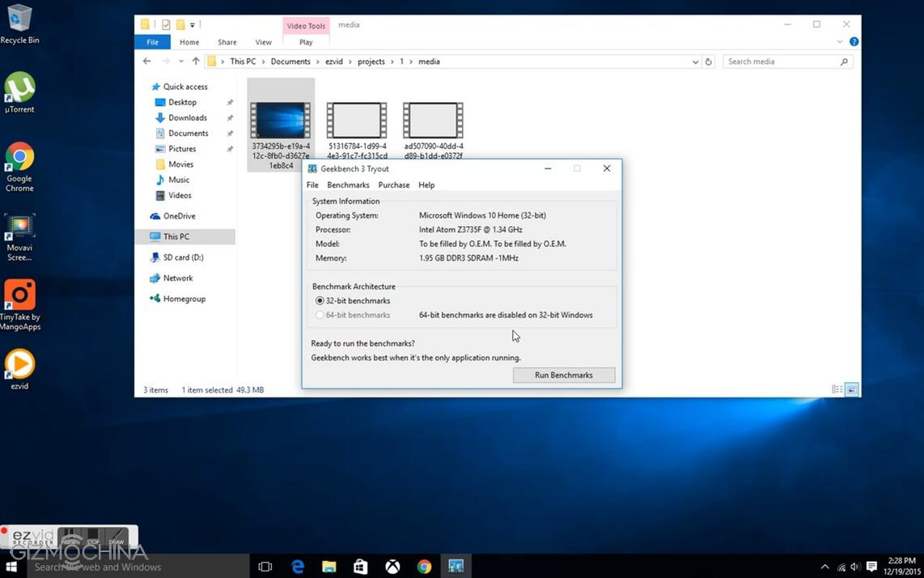Expand the File Explorer ribbon chevron

[841, 42]
